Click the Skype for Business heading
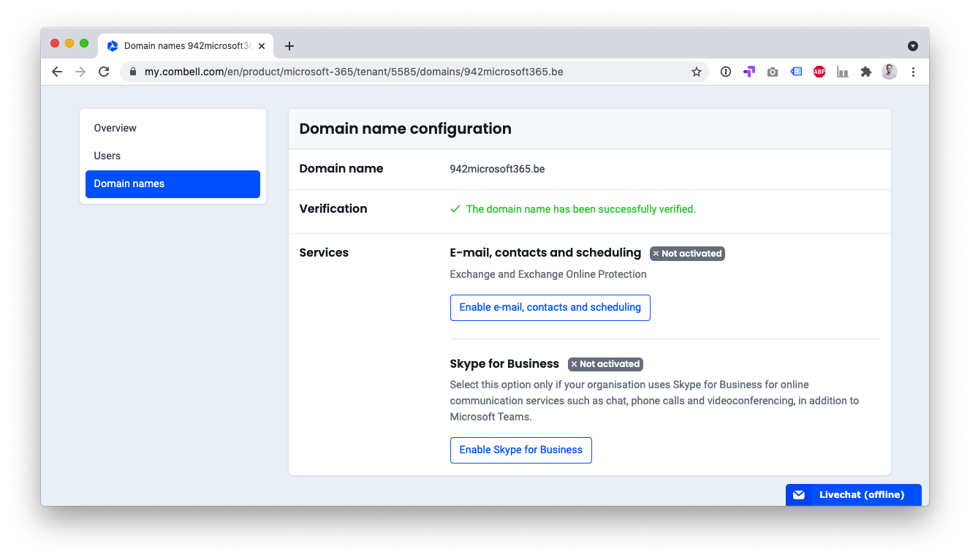This screenshot has height=560, width=970. pos(504,363)
